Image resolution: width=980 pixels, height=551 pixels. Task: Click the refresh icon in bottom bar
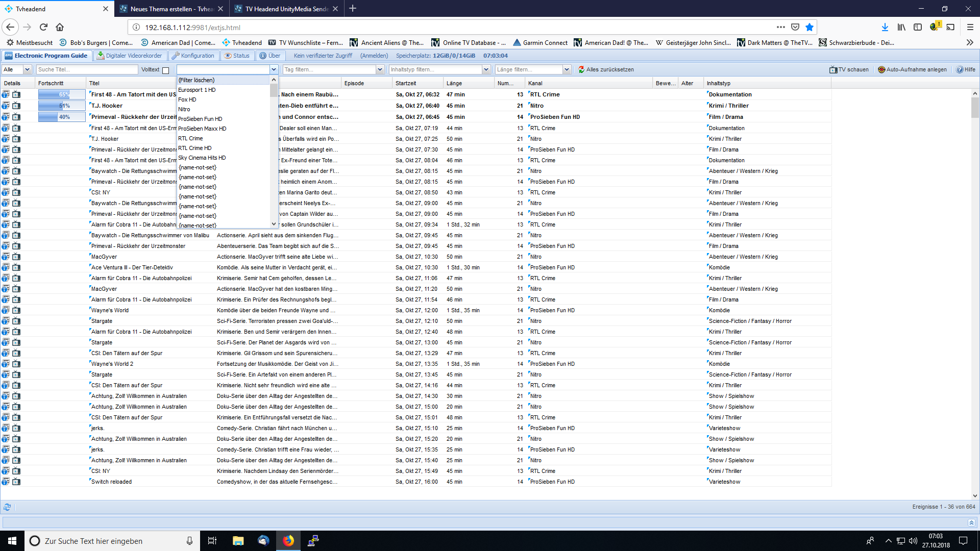pyautogui.click(x=7, y=507)
